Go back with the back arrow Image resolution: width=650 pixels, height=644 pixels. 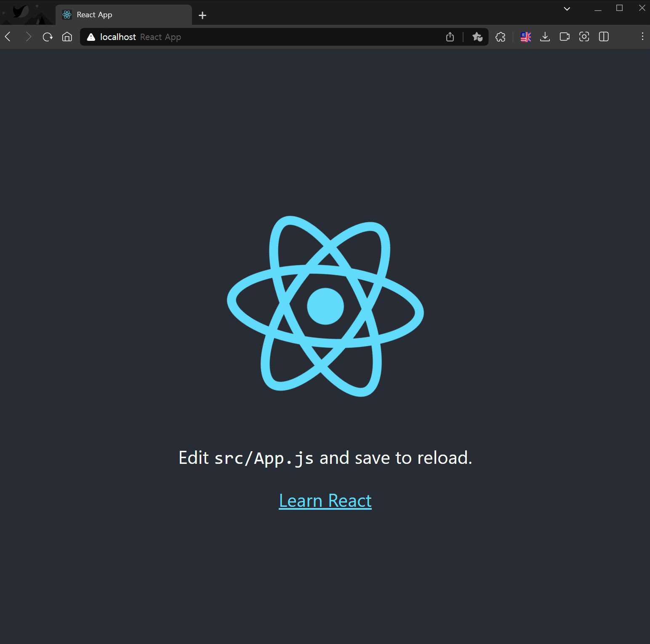tap(8, 37)
